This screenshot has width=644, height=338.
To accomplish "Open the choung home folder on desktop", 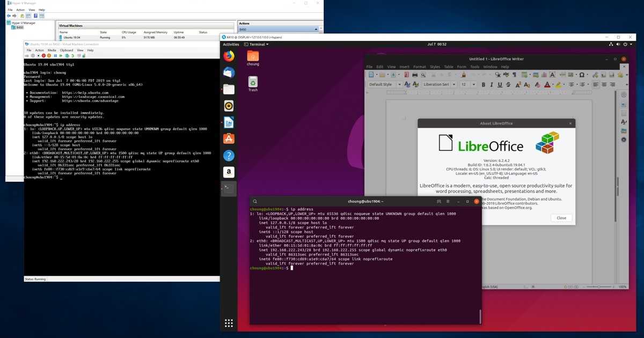I will click(x=253, y=58).
